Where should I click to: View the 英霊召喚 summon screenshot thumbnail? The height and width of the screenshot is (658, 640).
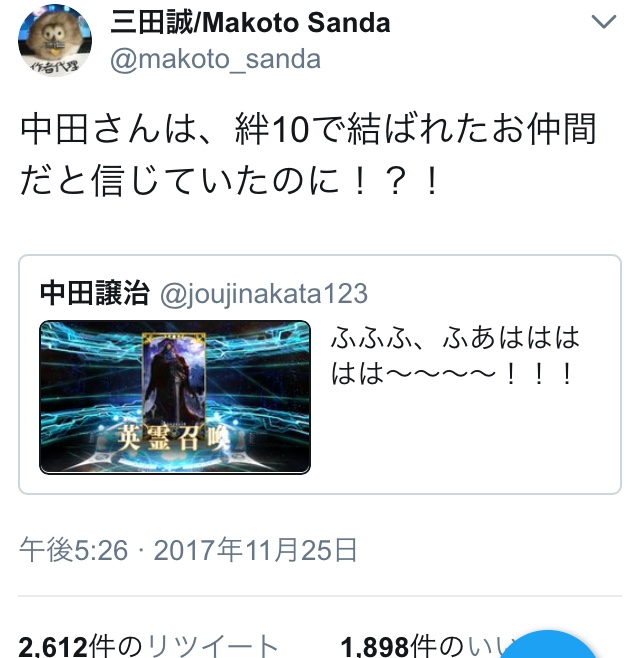[175, 397]
